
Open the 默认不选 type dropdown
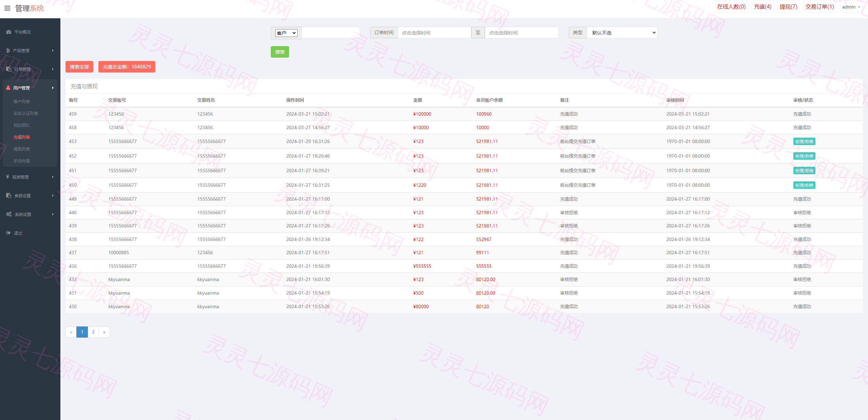[622, 33]
